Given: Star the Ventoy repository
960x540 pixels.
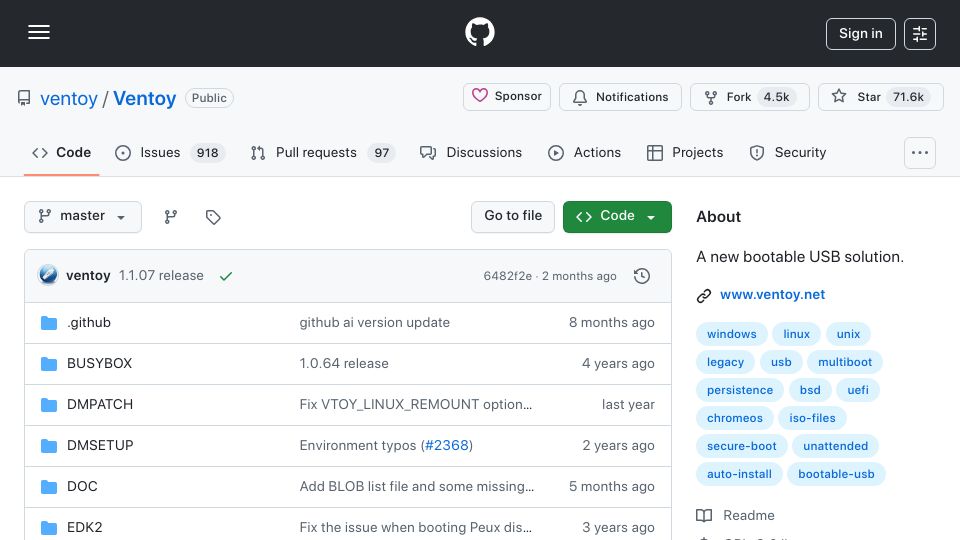Looking at the screenshot, I should (x=880, y=97).
